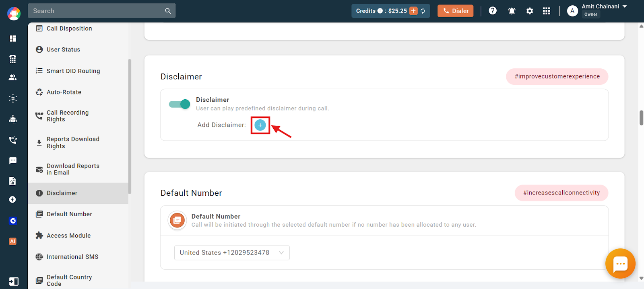Expand the Default Number country dropdown
This screenshot has width=644, height=289.
tap(232, 253)
